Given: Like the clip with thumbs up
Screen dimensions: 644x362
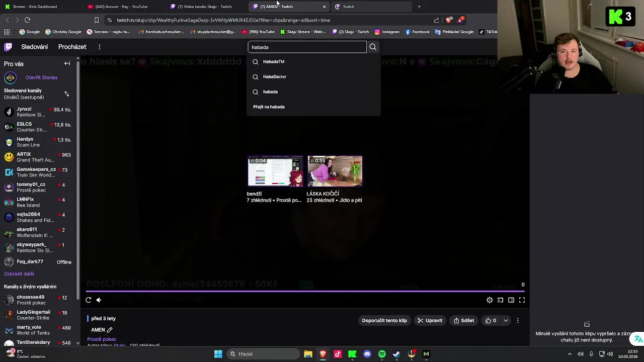Looking at the screenshot, I should (491, 320).
